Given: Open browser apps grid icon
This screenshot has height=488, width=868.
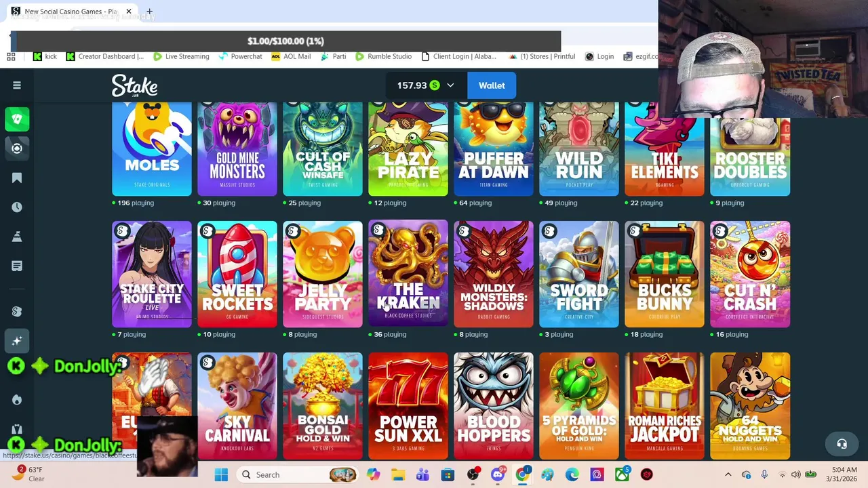Looking at the screenshot, I should point(11,56).
